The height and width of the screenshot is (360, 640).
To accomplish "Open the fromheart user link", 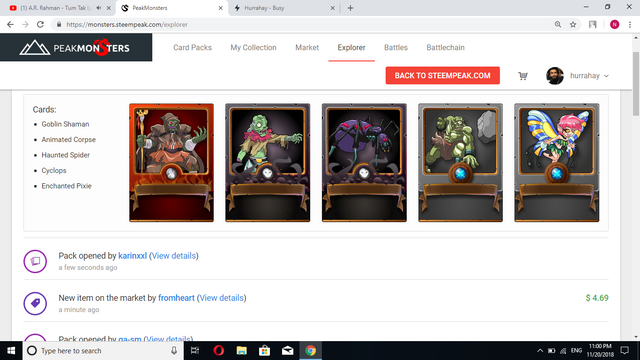I will click(x=176, y=298).
